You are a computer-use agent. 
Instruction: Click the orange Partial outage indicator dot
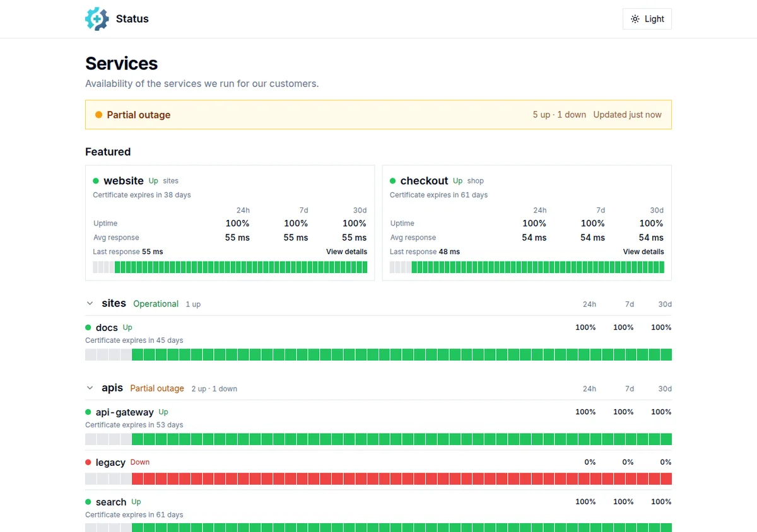pos(98,115)
